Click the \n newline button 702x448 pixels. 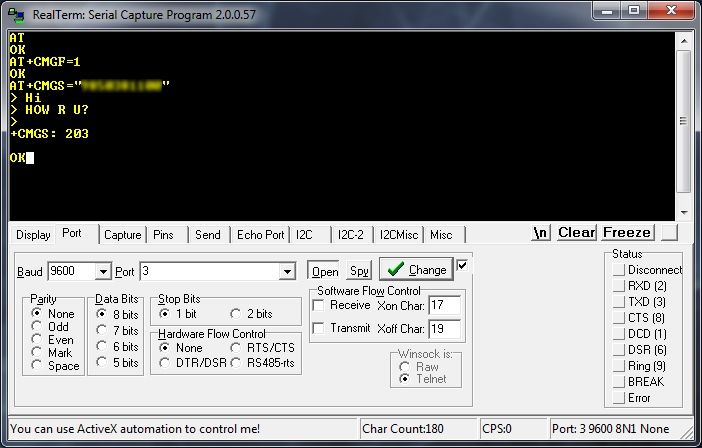(x=541, y=232)
